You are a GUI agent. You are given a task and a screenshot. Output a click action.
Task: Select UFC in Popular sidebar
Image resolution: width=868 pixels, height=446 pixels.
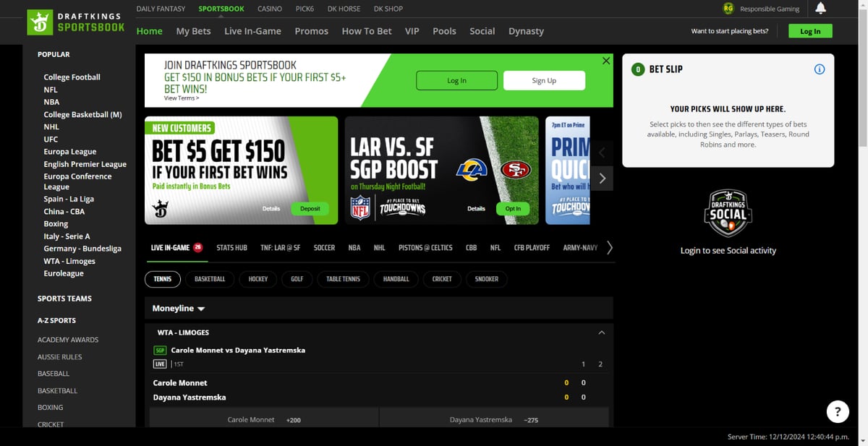pos(51,140)
